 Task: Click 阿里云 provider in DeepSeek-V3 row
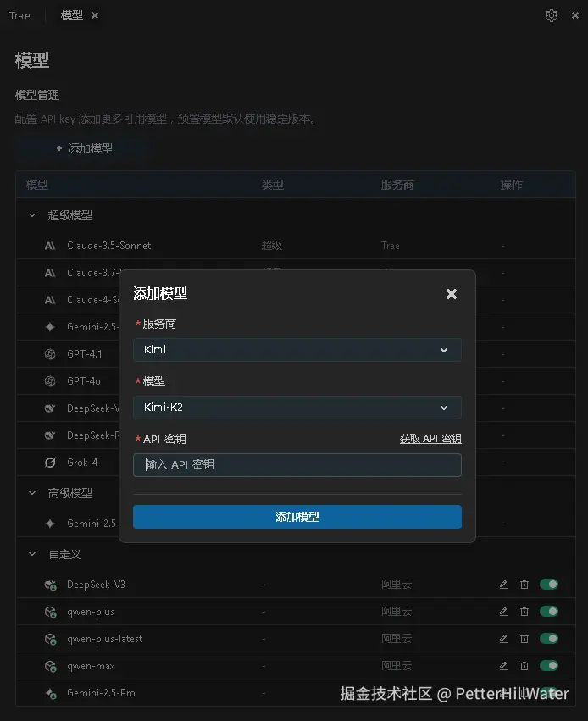pos(397,585)
